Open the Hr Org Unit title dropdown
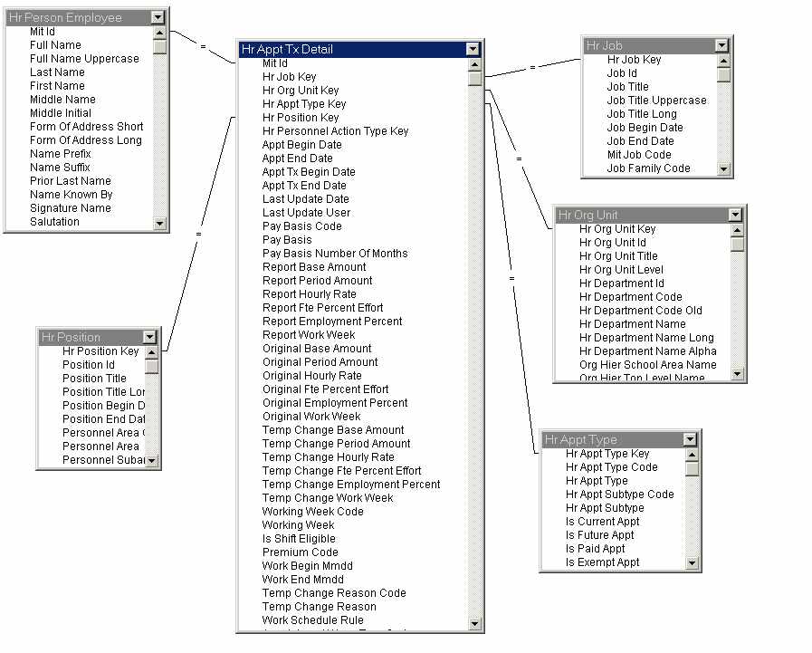 735,215
